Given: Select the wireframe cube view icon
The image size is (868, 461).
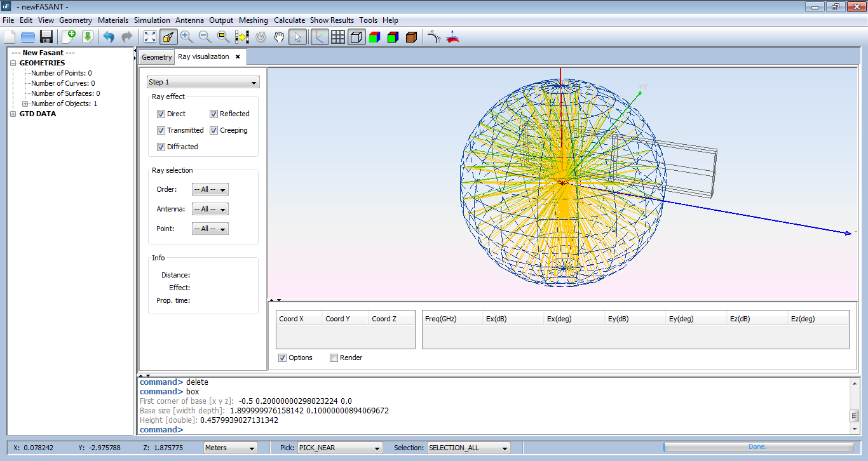Looking at the screenshot, I should 356,37.
